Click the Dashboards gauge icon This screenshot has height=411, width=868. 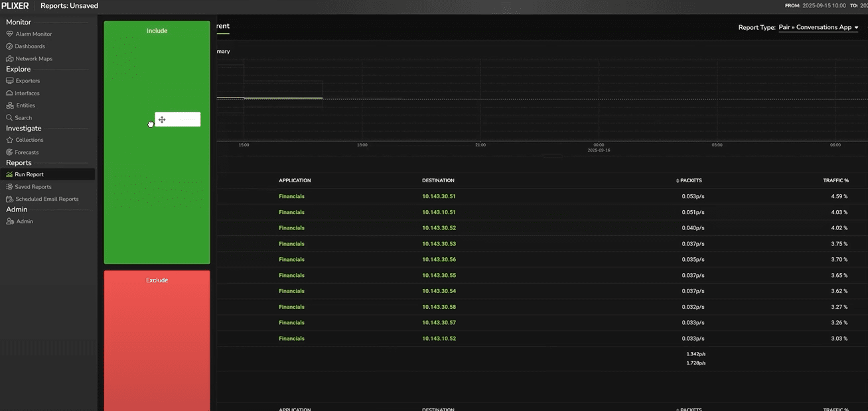tap(9, 46)
